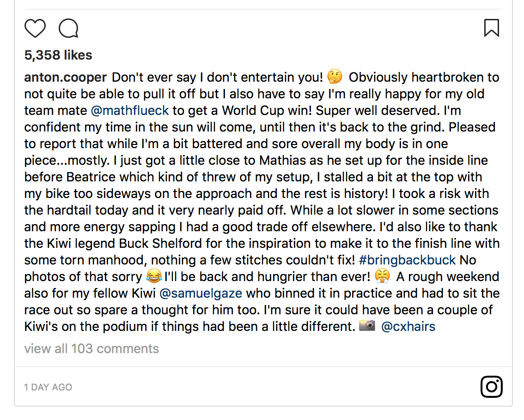The height and width of the screenshot is (420, 524).
Task: Click the laughing tears emoji in caption
Action: click(x=152, y=276)
